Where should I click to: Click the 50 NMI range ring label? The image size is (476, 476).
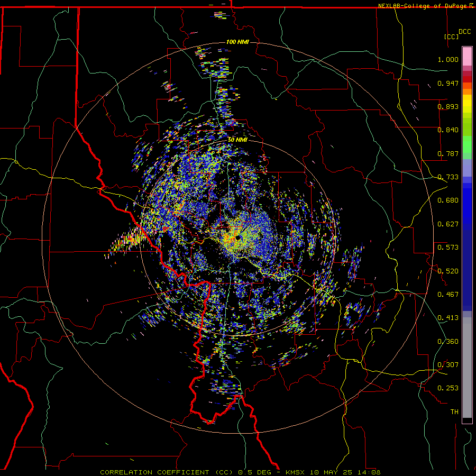237,140
